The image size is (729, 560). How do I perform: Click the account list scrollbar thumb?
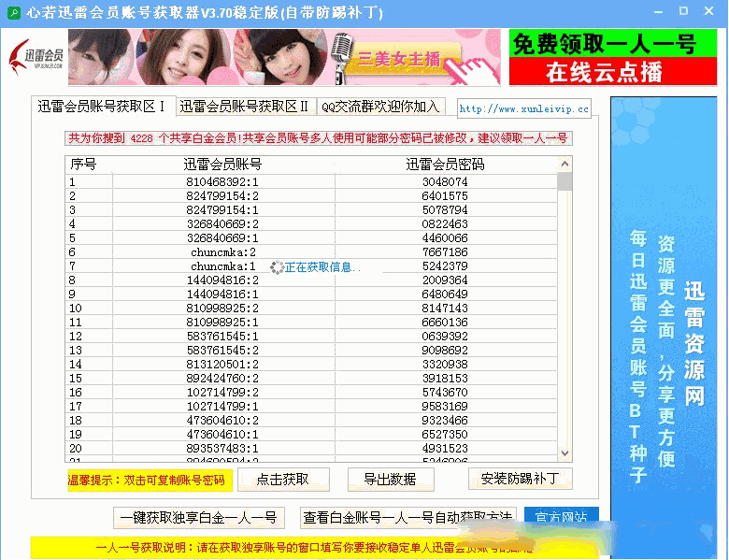[x=565, y=181]
